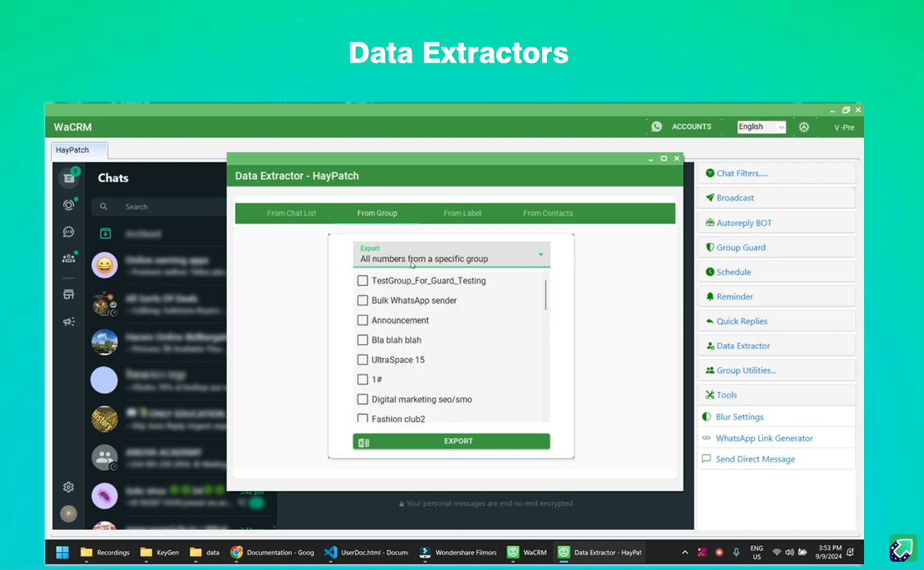
Task: Click the chat Search field
Action: tap(164, 207)
